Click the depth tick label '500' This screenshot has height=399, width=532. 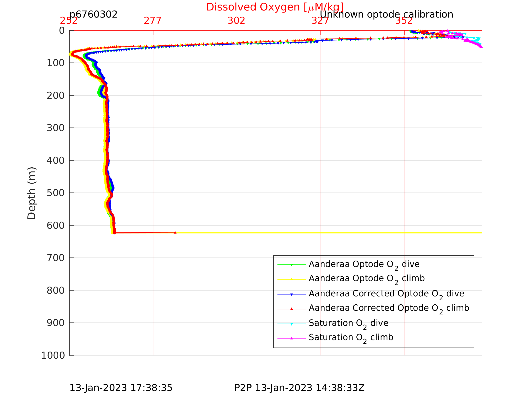[x=56, y=193]
